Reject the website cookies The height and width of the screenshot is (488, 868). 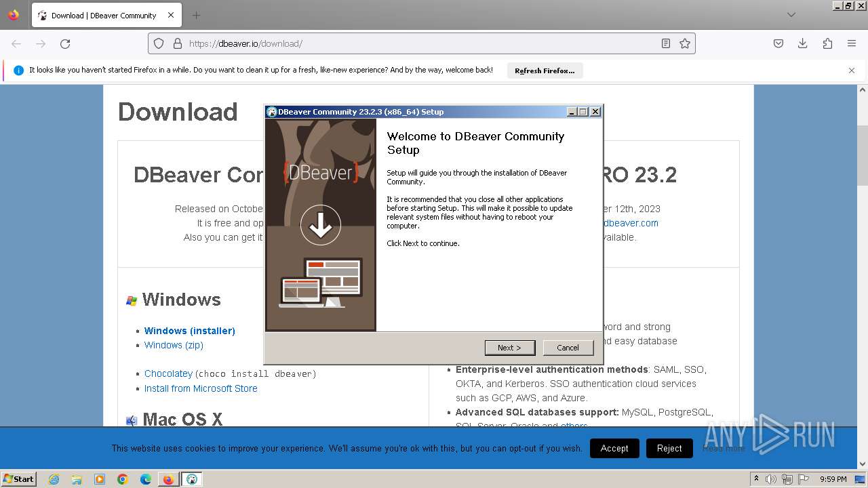click(x=669, y=448)
